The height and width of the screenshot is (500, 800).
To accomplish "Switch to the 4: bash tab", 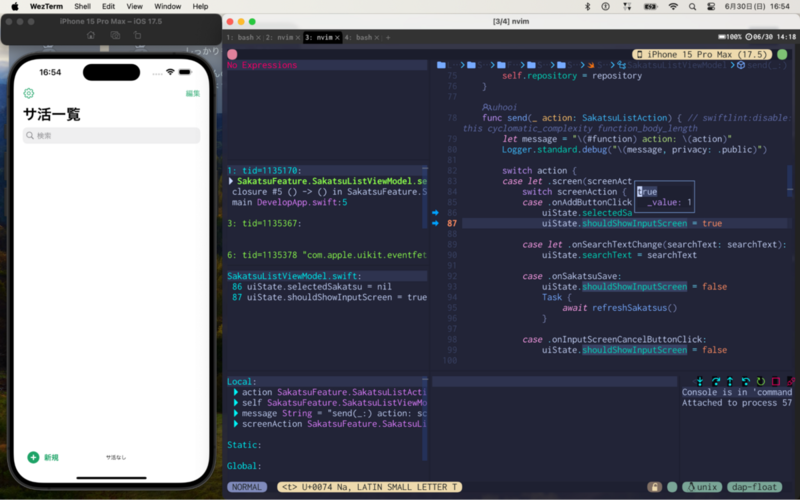I will pyautogui.click(x=357, y=37).
